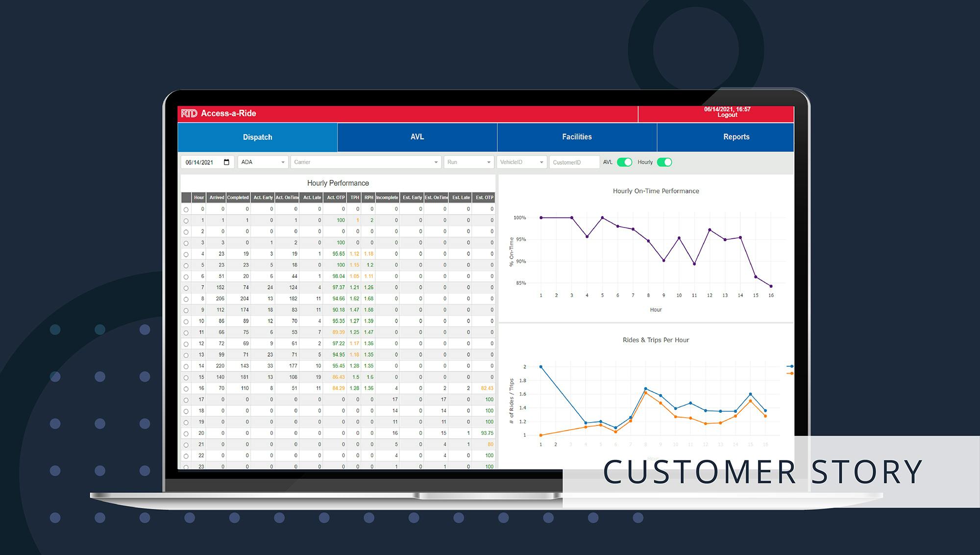Turn off the AVL toggle
The width and height of the screenshot is (980, 555).
click(x=624, y=162)
